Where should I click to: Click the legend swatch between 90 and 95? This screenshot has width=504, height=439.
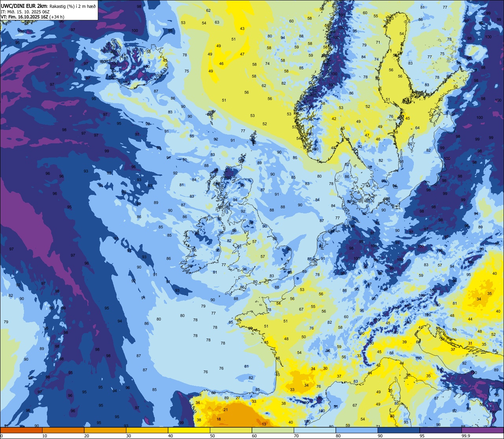(399, 430)
